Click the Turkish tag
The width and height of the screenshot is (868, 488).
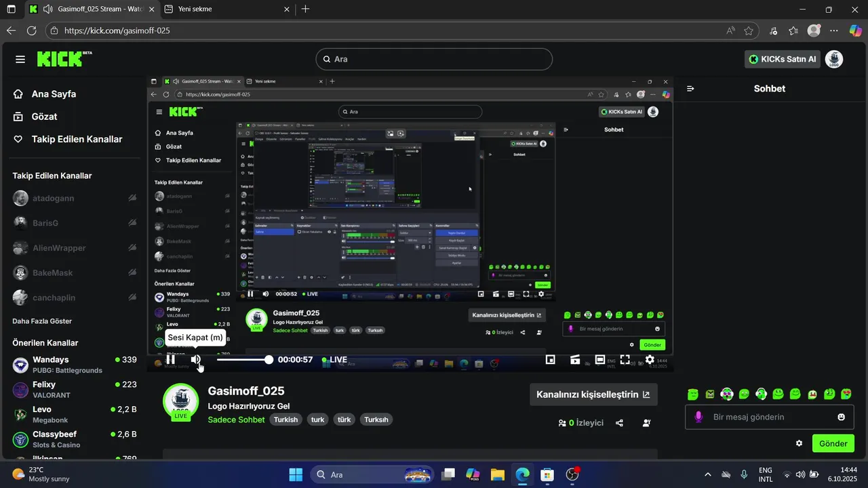pyautogui.click(x=286, y=420)
